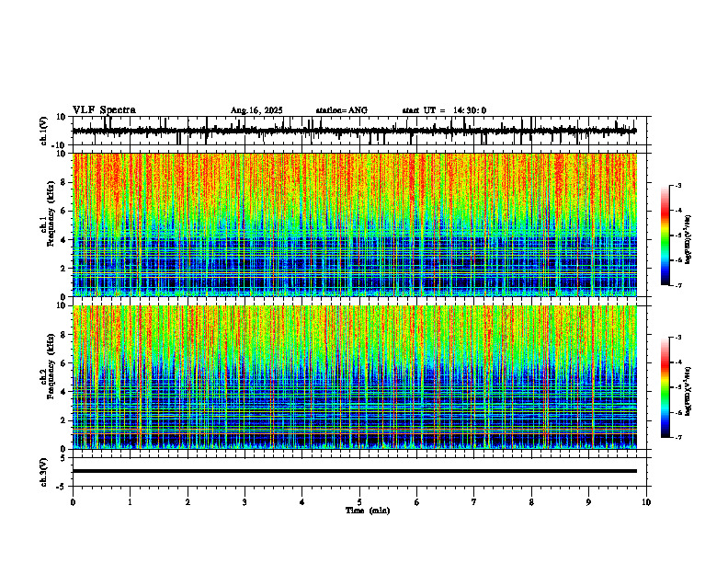Viewport: 728px width, 563px height.
Task: Click the '-3' label on ch.1 color bar
Action: point(678,185)
